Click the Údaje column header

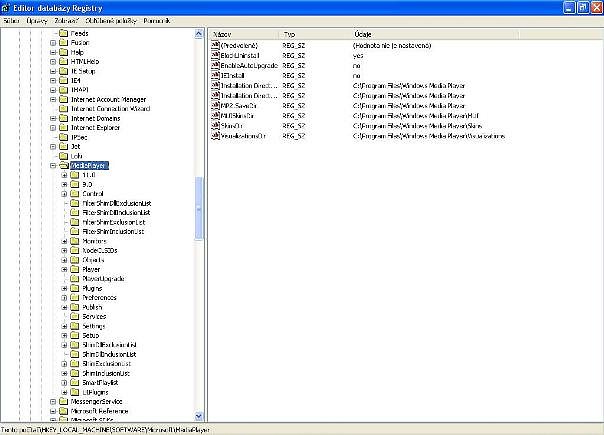point(436,34)
